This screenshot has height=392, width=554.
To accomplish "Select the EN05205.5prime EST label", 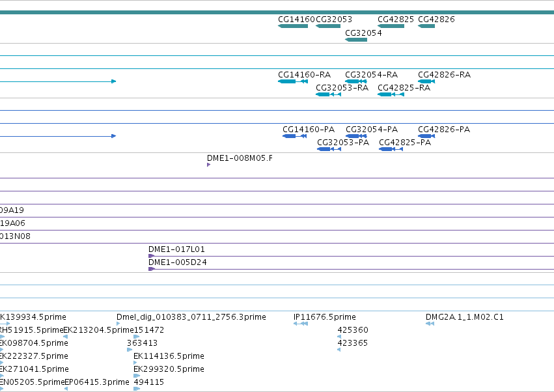I will point(32,382).
